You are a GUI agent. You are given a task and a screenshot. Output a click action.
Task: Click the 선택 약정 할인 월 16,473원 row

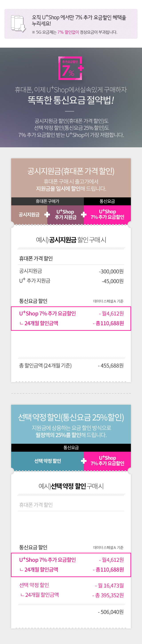[x=71, y=585]
